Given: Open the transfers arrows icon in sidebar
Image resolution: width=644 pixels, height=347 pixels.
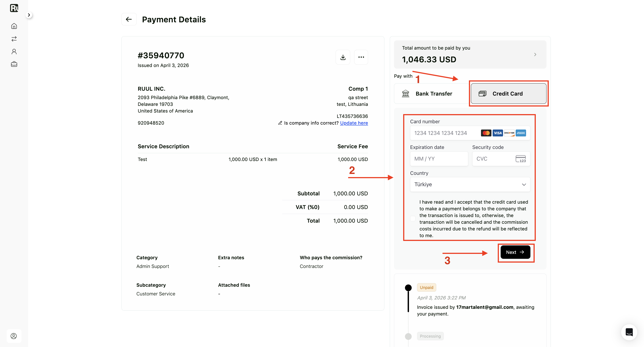Looking at the screenshot, I should 14,39.
